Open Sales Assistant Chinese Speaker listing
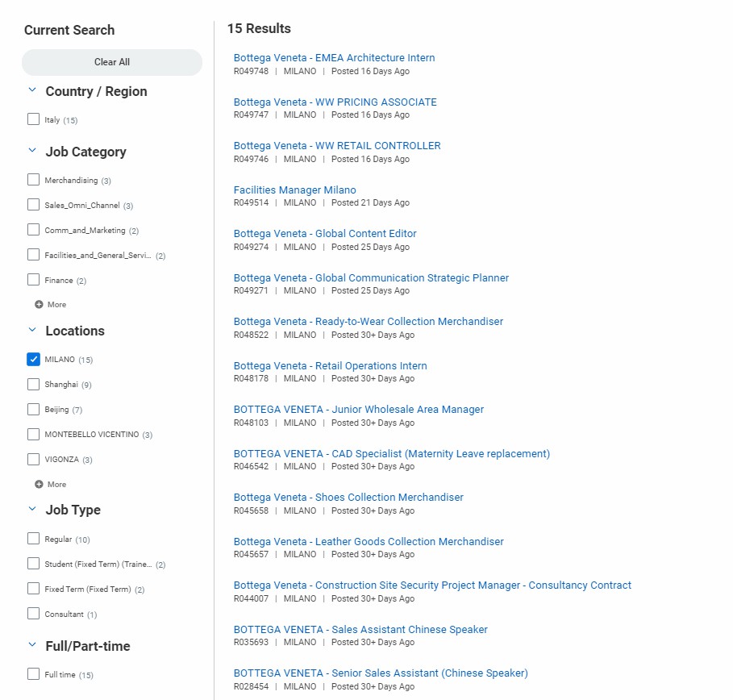733x700 pixels. 360,630
